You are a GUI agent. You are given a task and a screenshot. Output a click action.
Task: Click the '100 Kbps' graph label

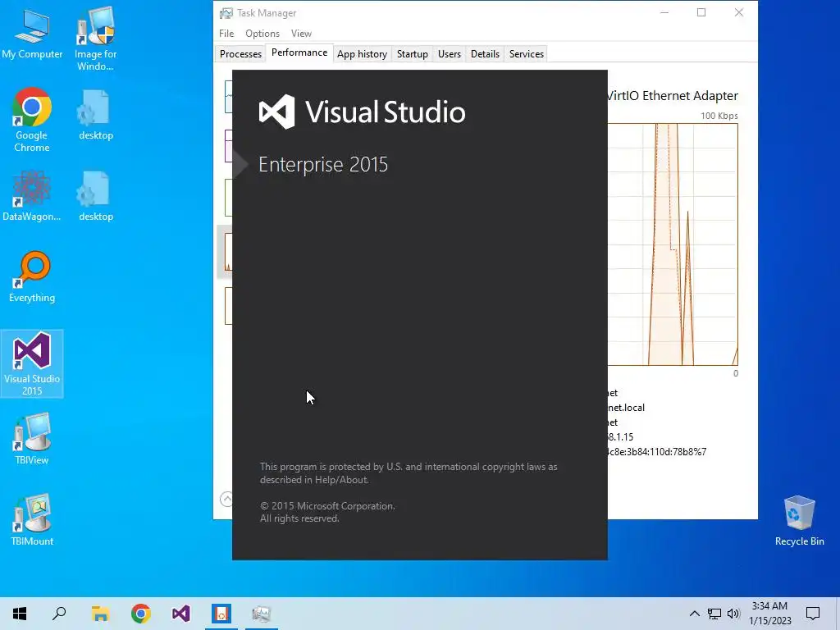pyautogui.click(x=719, y=116)
